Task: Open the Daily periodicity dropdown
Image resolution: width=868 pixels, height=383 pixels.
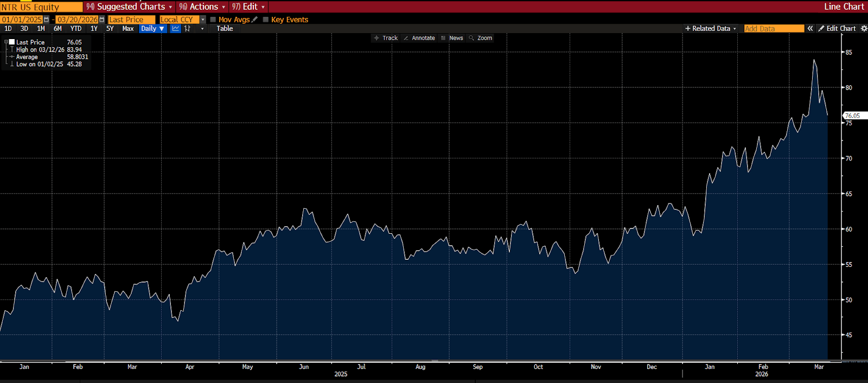Action: click(x=152, y=29)
